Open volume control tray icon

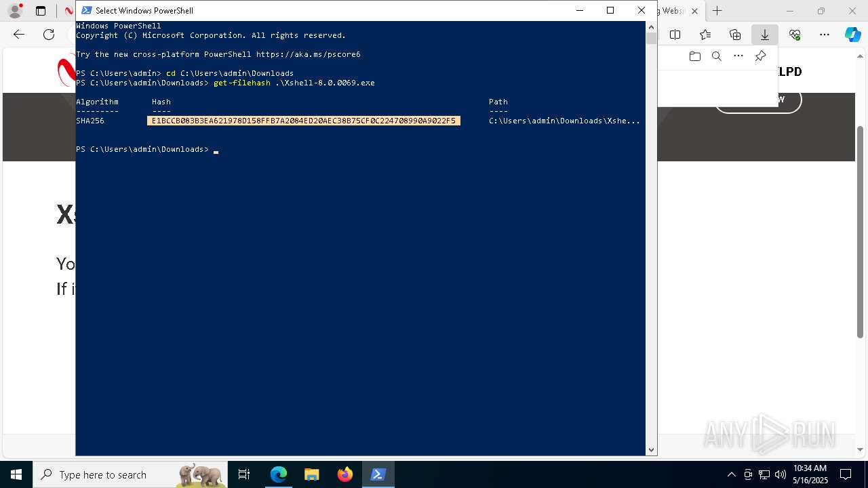coord(780,474)
